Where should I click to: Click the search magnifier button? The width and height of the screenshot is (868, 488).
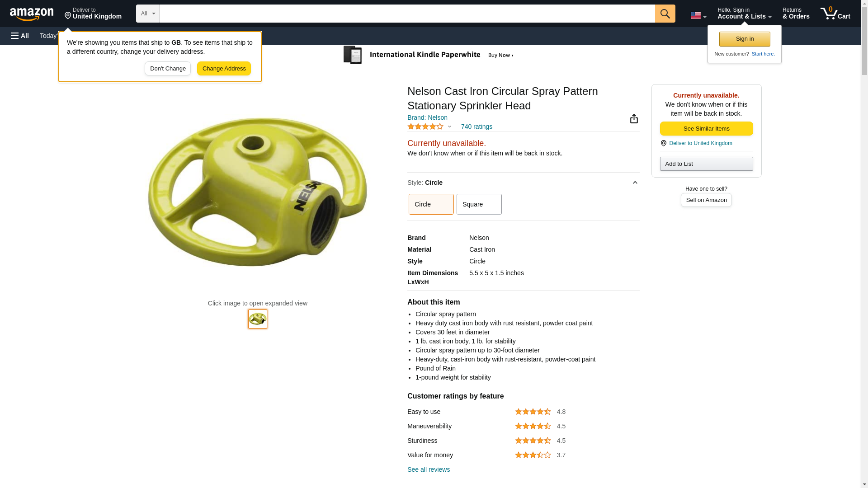665,14
